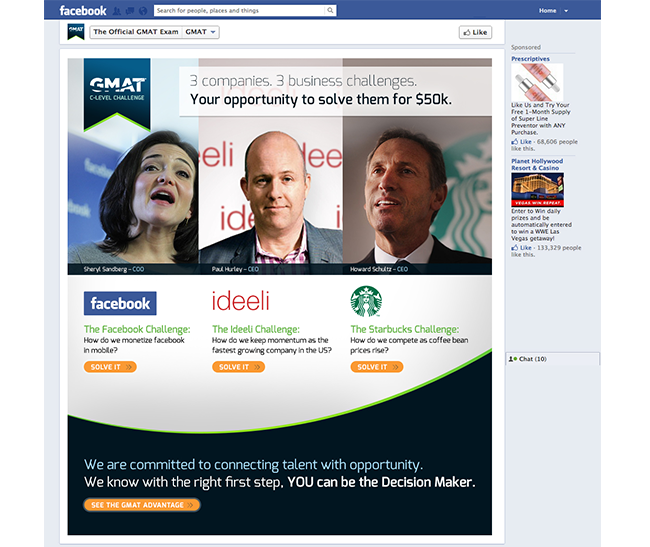Image resolution: width=650 pixels, height=547 pixels.
Task: Select The Official GMAT Exam breadcrumb
Action: 136,32
